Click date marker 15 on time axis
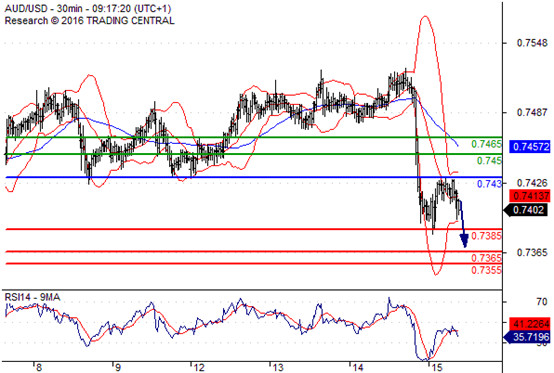Image resolution: width=554 pixels, height=373 pixels. (436, 368)
